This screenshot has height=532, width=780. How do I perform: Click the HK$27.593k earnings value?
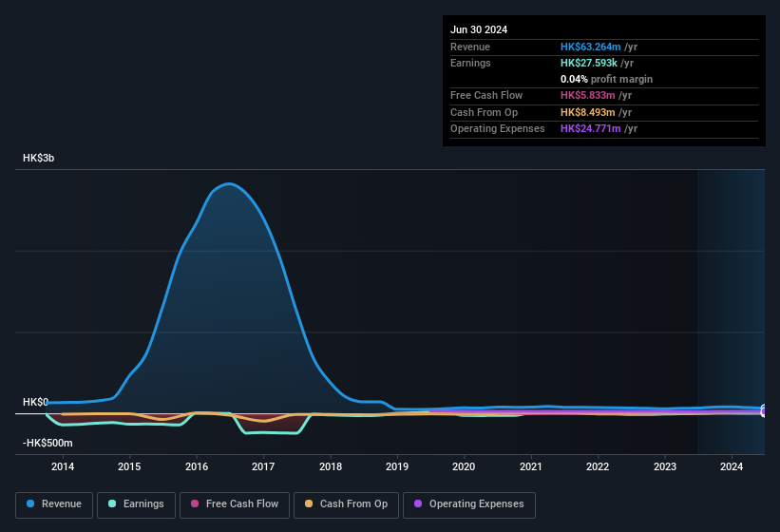click(x=589, y=63)
